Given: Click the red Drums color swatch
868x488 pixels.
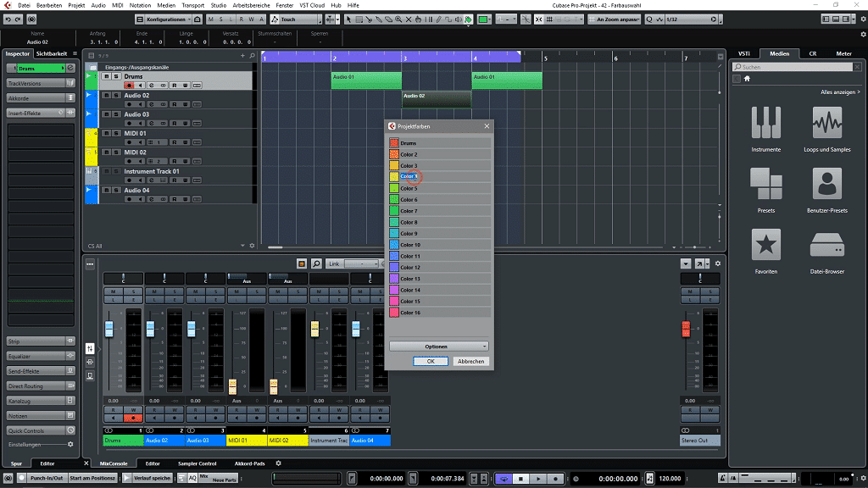Looking at the screenshot, I should click(x=394, y=142).
